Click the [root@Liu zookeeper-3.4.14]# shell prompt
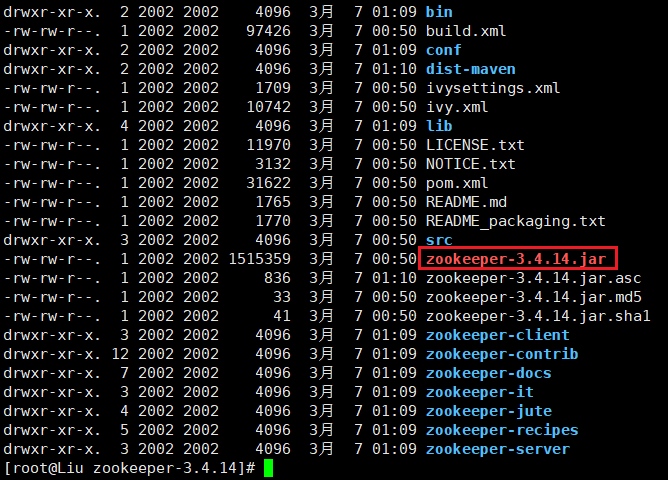The width and height of the screenshot is (668, 480). [x=130, y=469]
